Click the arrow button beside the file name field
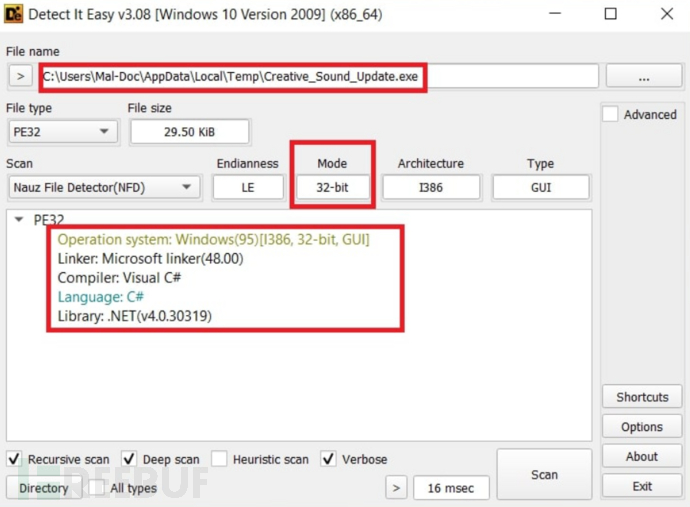Image resolution: width=690 pixels, height=507 pixels. coord(20,76)
